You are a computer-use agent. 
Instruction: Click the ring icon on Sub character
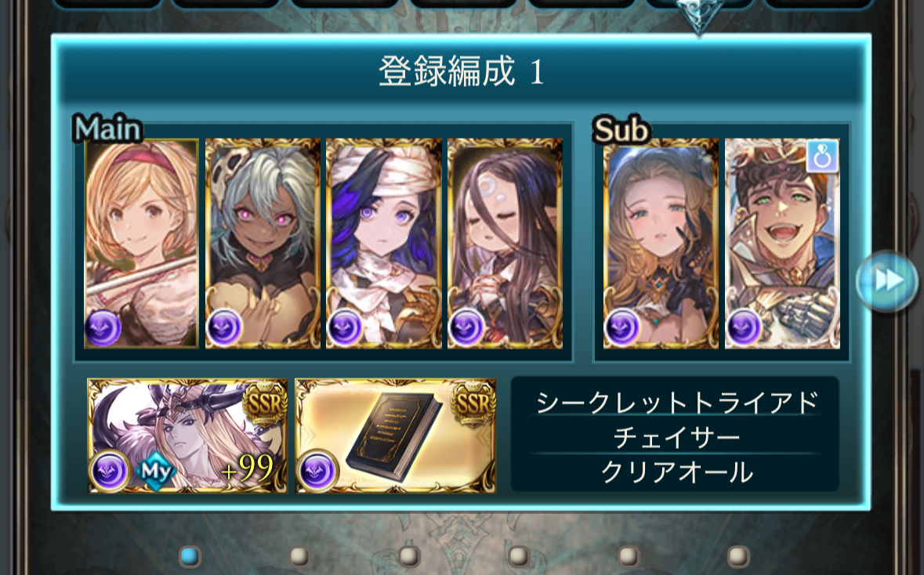coord(822,157)
